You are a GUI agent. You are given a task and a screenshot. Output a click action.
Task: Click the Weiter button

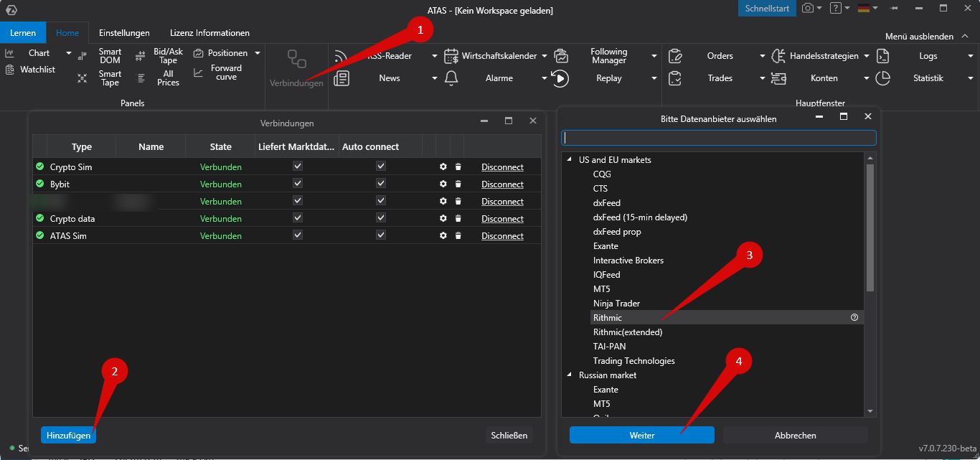[642, 435]
